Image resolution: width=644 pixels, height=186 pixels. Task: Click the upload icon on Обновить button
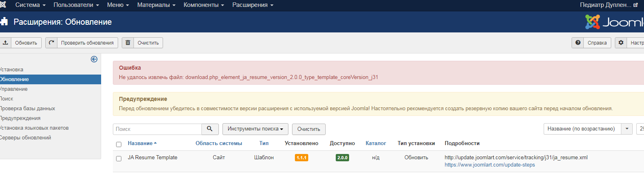coord(5,43)
